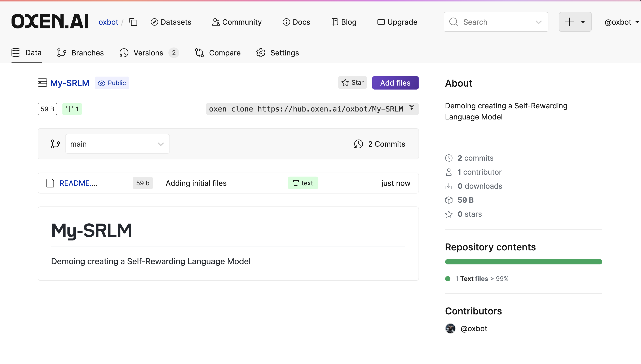
Task: Open the plus create-new dropdown
Action: [575, 22]
